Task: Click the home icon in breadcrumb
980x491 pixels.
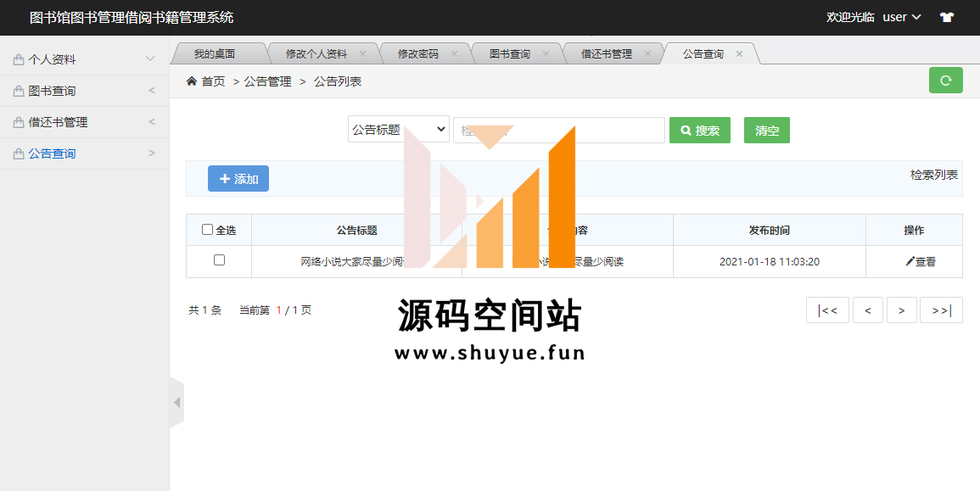Action: [x=192, y=81]
